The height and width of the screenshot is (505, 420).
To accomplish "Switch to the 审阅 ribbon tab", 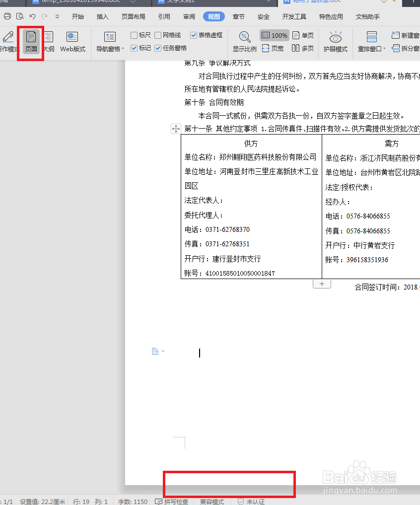I will (x=189, y=16).
